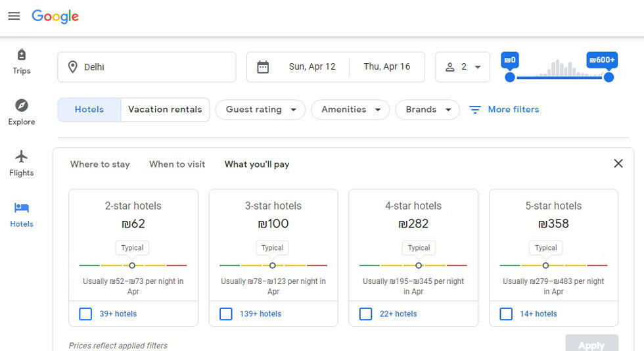The height and width of the screenshot is (351, 644).
Task: Close the price insights panel
Action: (x=618, y=164)
